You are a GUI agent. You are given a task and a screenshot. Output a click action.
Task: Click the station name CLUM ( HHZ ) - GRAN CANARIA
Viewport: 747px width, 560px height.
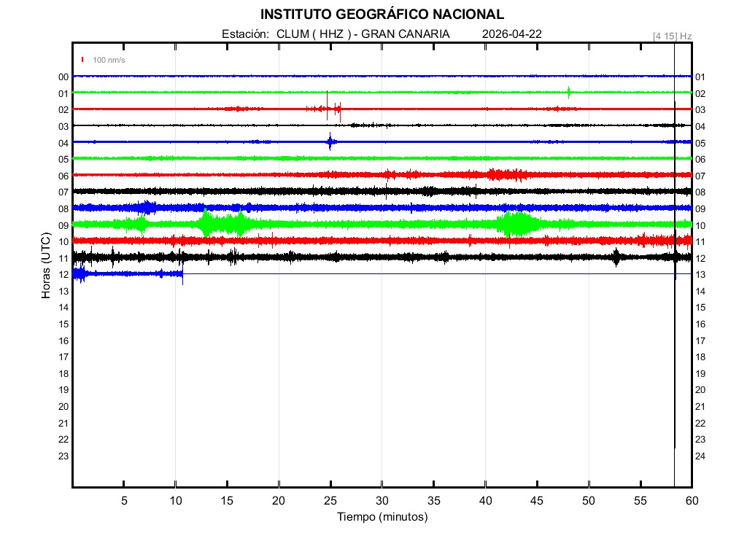click(x=363, y=34)
